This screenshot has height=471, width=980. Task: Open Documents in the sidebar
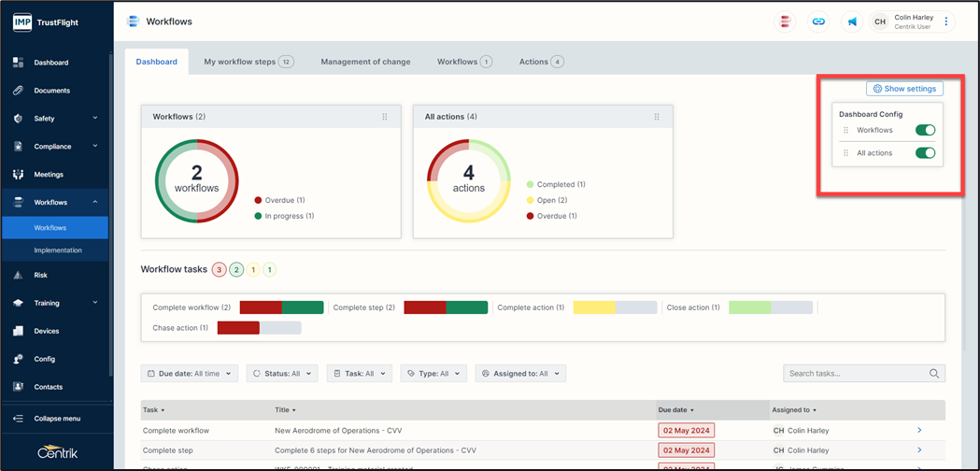point(51,91)
